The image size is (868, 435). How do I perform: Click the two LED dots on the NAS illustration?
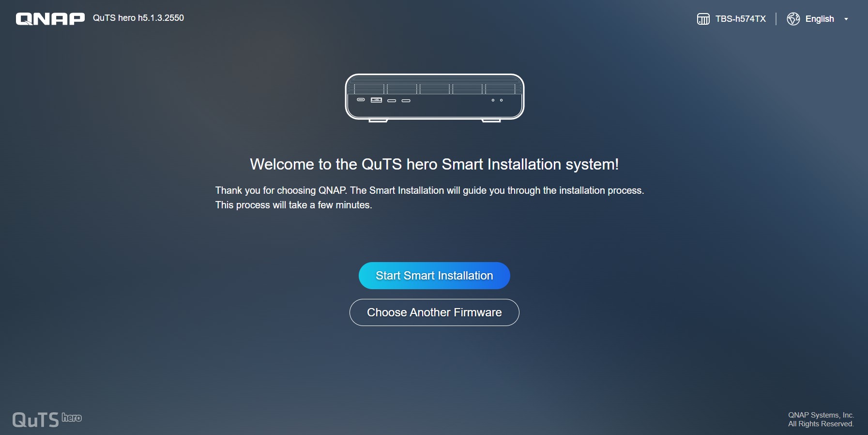pos(497,100)
